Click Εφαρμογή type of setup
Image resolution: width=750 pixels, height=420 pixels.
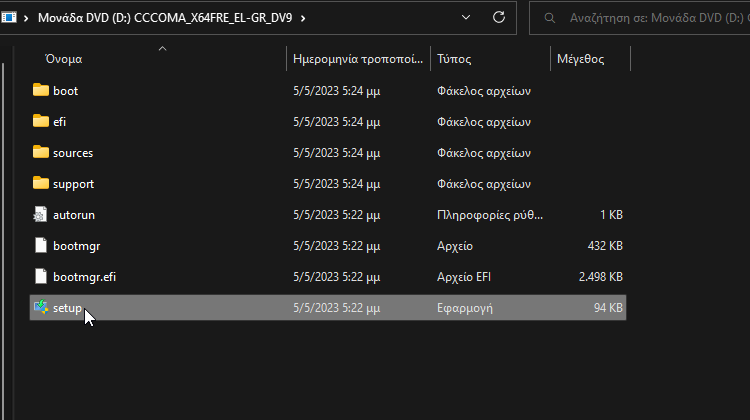(464, 308)
